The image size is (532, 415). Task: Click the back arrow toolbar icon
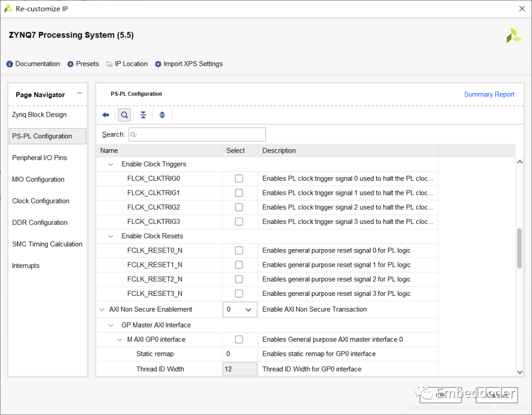point(105,115)
